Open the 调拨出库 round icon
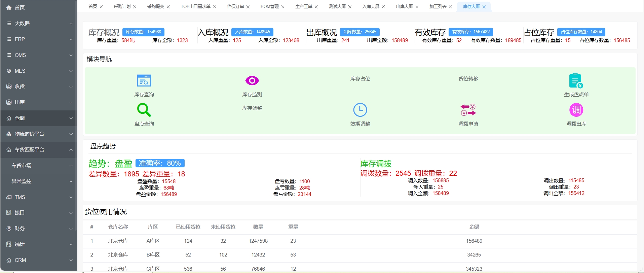 [576, 110]
